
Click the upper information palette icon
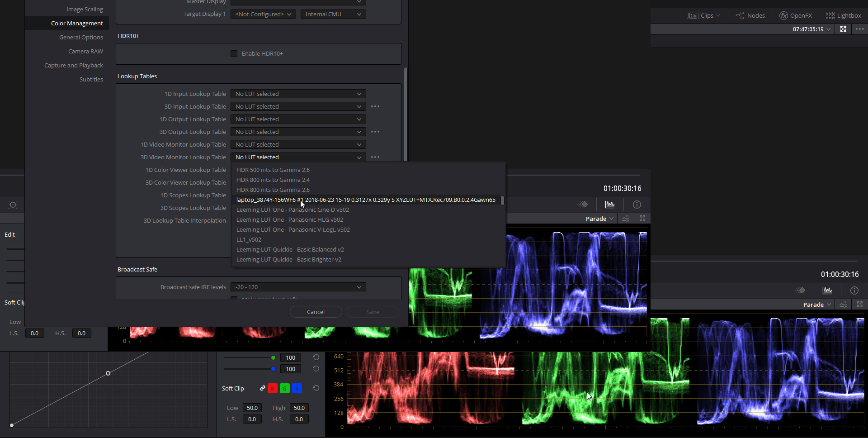[637, 205]
